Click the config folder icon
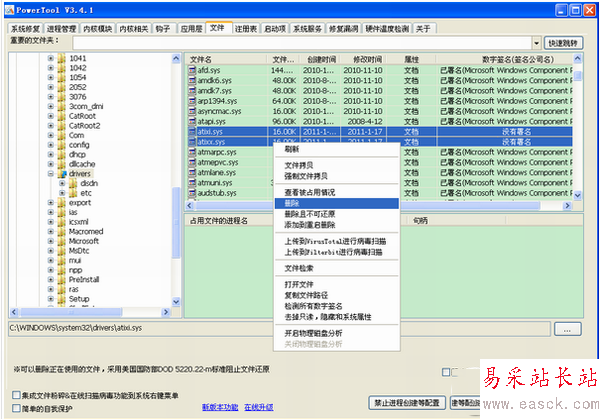The image size is (600, 419). [x=62, y=145]
